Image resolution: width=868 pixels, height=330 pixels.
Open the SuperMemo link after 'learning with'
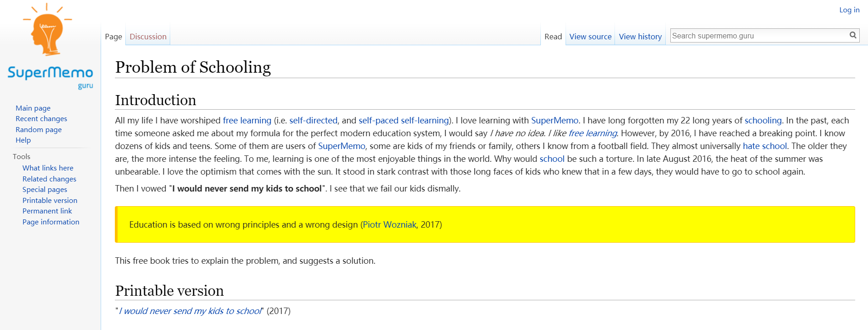coord(555,120)
